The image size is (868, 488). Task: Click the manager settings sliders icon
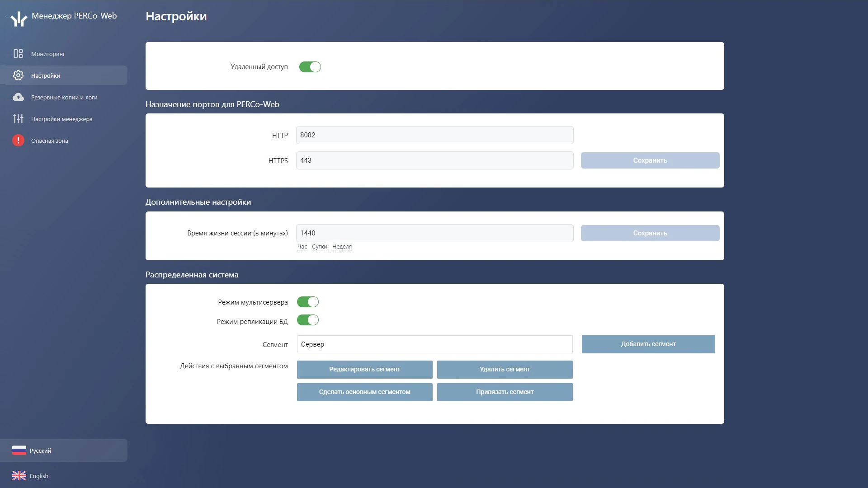pos(18,119)
